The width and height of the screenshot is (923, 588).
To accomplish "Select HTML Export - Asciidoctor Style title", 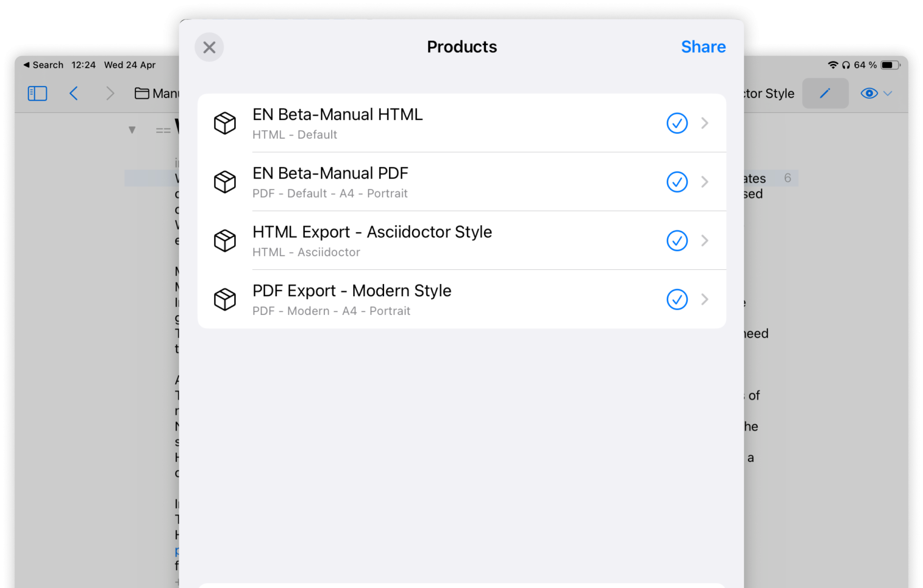I will click(x=372, y=232).
